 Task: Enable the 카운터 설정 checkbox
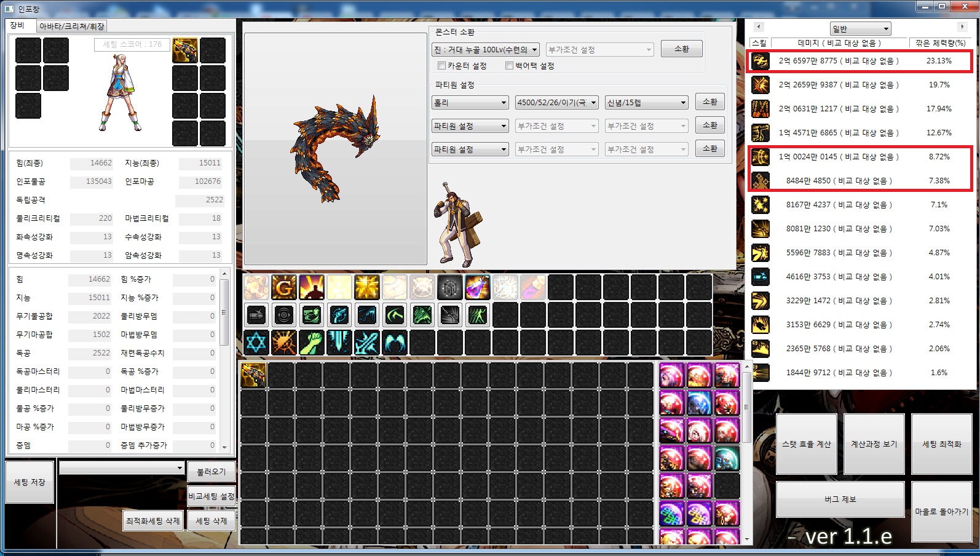pyautogui.click(x=441, y=66)
